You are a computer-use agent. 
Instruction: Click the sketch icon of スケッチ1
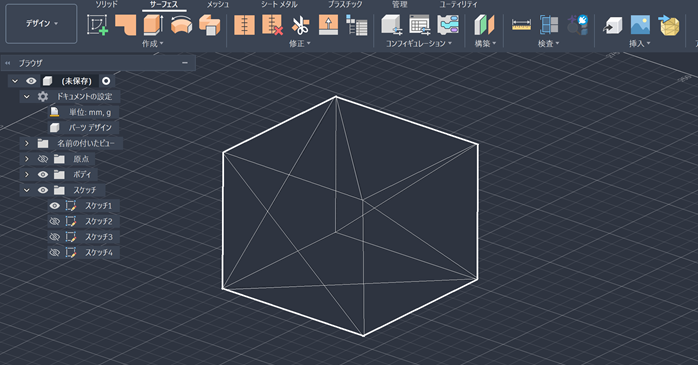click(70, 206)
